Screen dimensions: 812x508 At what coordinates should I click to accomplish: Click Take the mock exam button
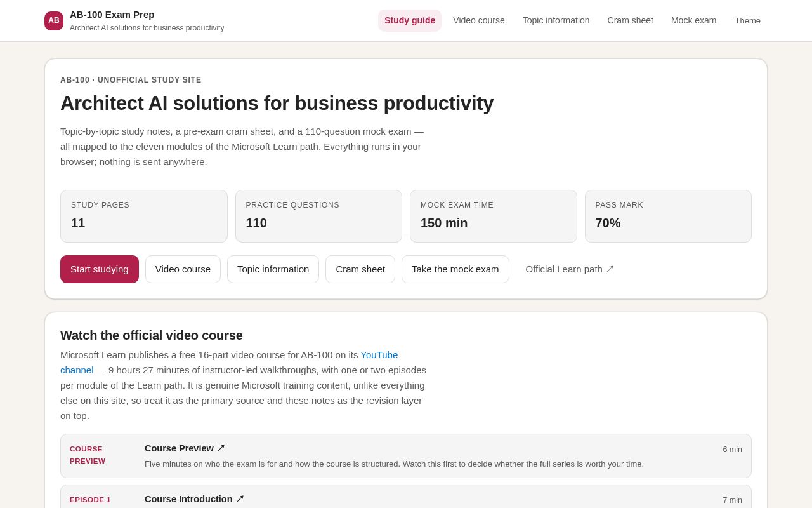(455, 269)
